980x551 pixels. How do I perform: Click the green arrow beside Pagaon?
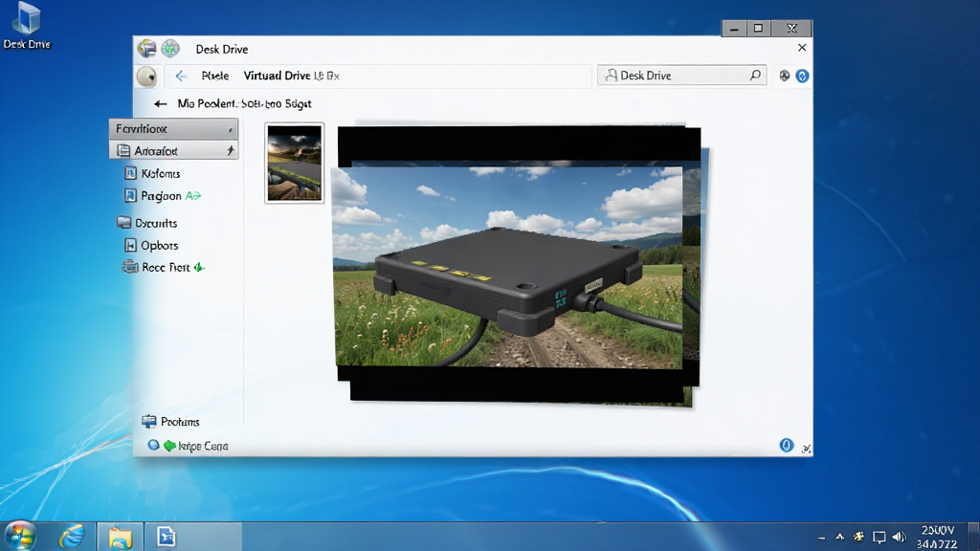pyautogui.click(x=193, y=195)
